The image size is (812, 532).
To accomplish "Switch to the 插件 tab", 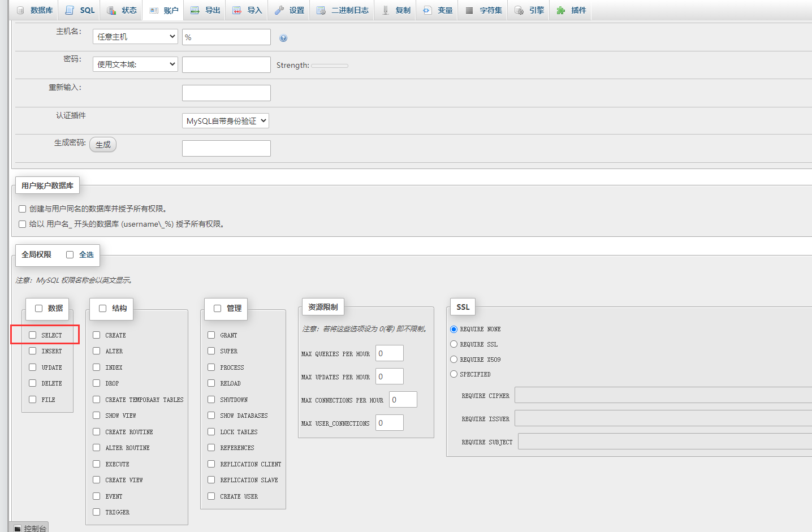I will click(x=572, y=10).
